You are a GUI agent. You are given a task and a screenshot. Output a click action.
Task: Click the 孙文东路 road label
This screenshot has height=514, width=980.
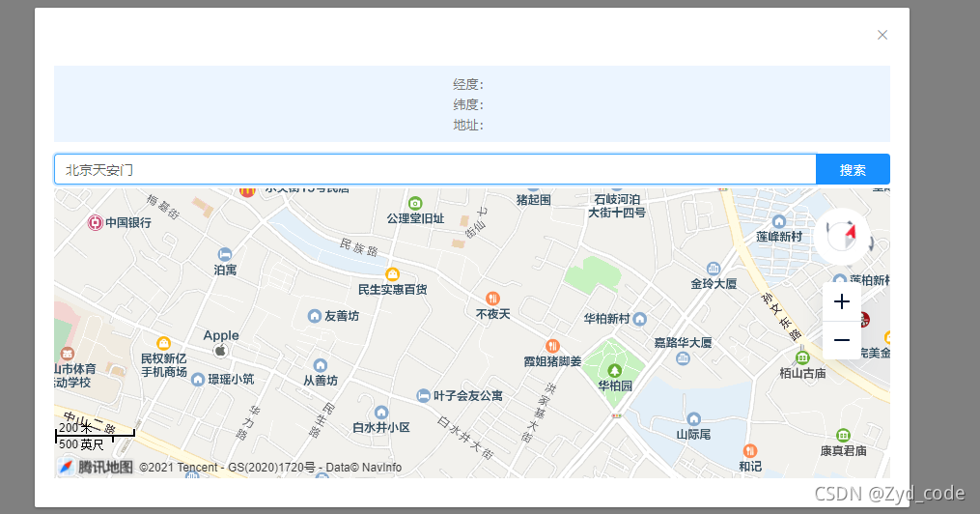coord(781,317)
